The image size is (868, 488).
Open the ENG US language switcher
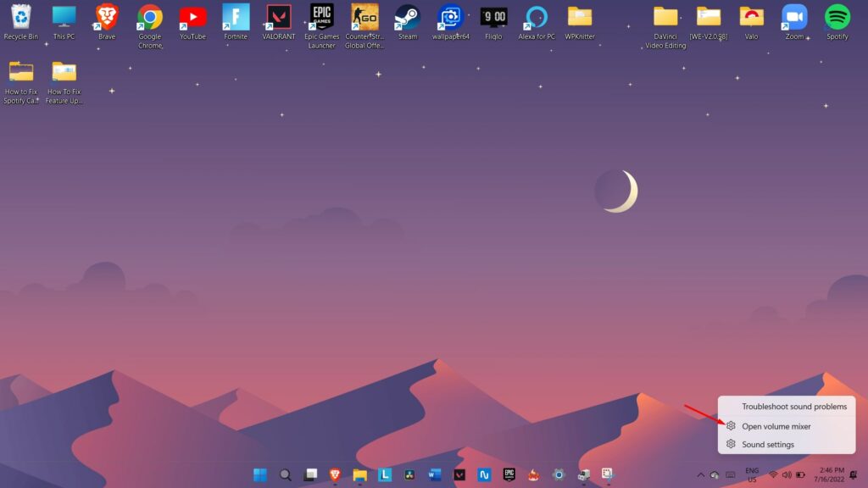click(x=752, y=474)
